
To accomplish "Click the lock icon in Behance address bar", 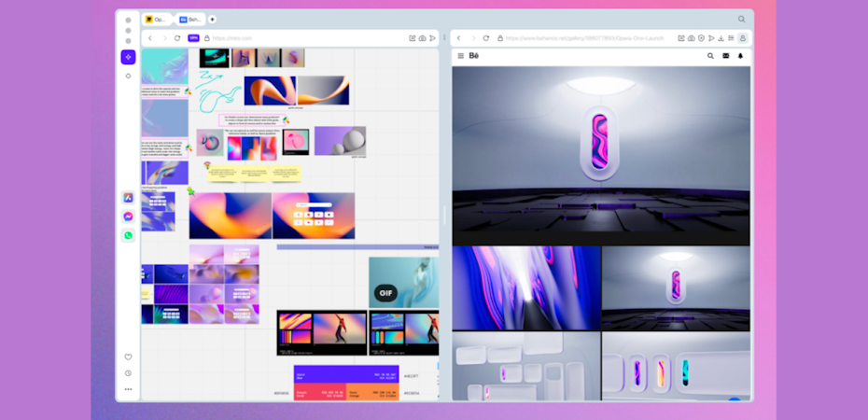I will pos(500,38).
